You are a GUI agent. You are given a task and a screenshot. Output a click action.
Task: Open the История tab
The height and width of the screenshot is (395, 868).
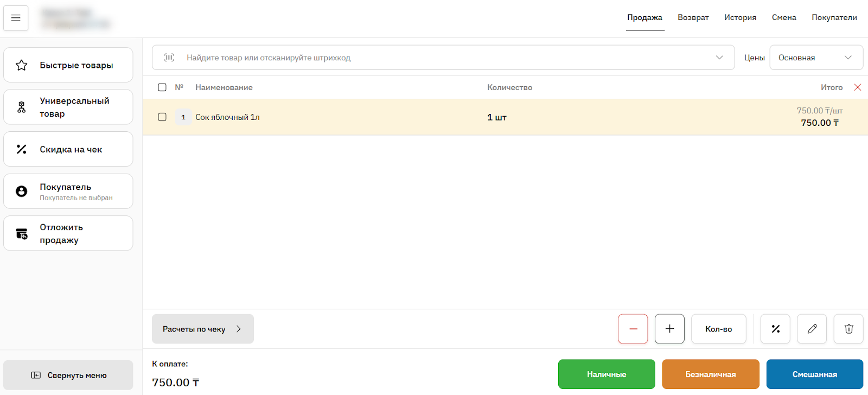(740, 18)
